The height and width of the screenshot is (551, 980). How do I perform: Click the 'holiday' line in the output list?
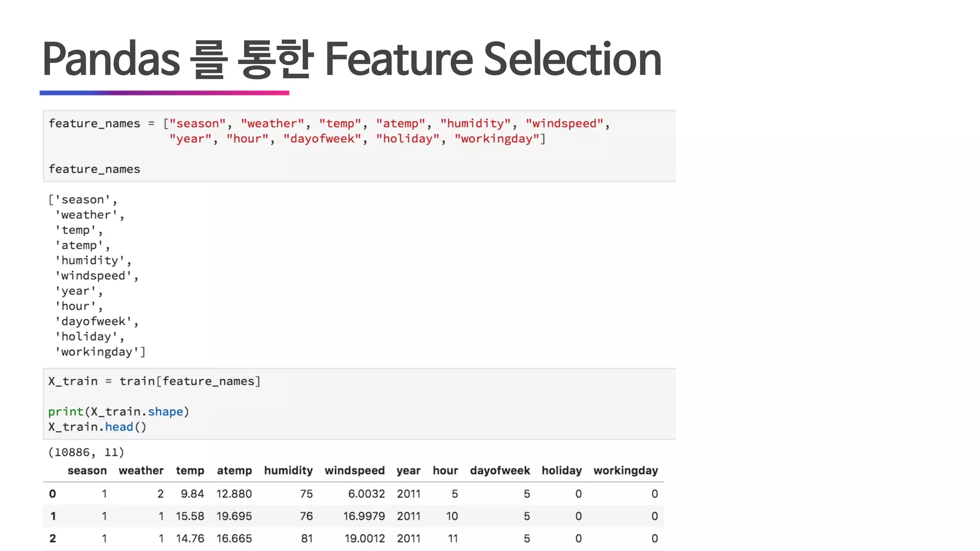pyautogui.click(x=89, y=337)
